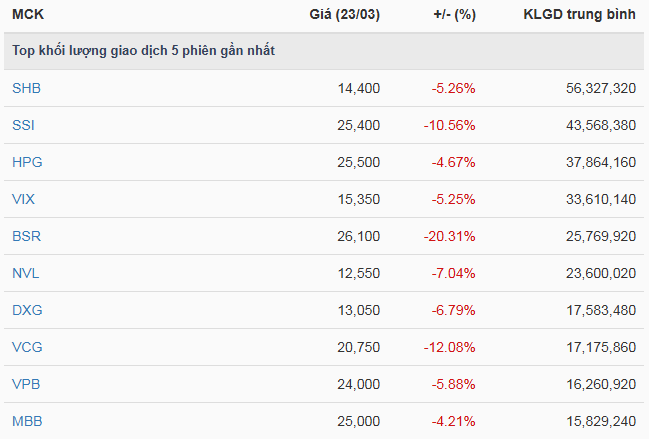This screenshot has width=649, height=439.
Task: Click BSR's -20.31% change value
Action: pos(450,236)
